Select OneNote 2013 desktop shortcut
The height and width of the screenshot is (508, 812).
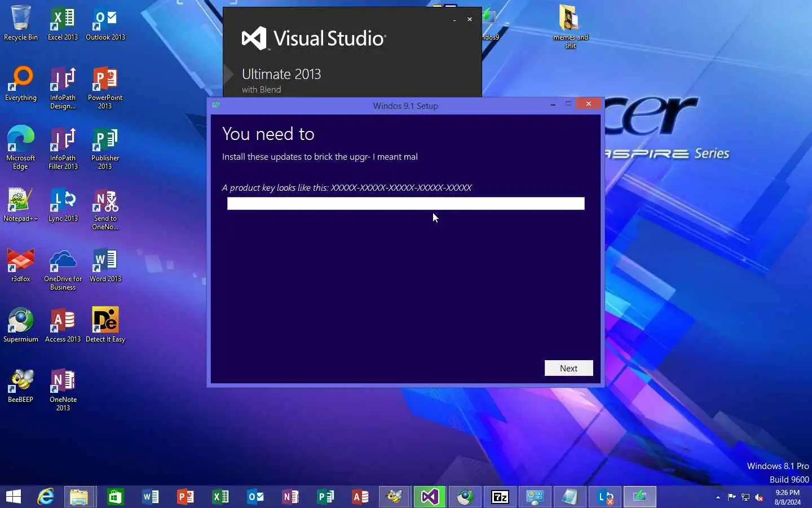(63, 389)
